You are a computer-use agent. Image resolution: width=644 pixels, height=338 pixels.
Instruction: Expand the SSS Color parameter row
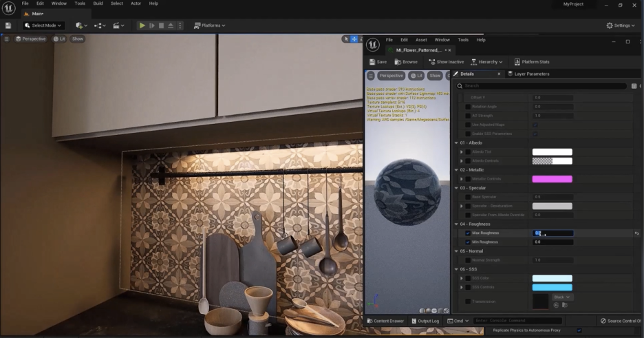coord(462,278)
